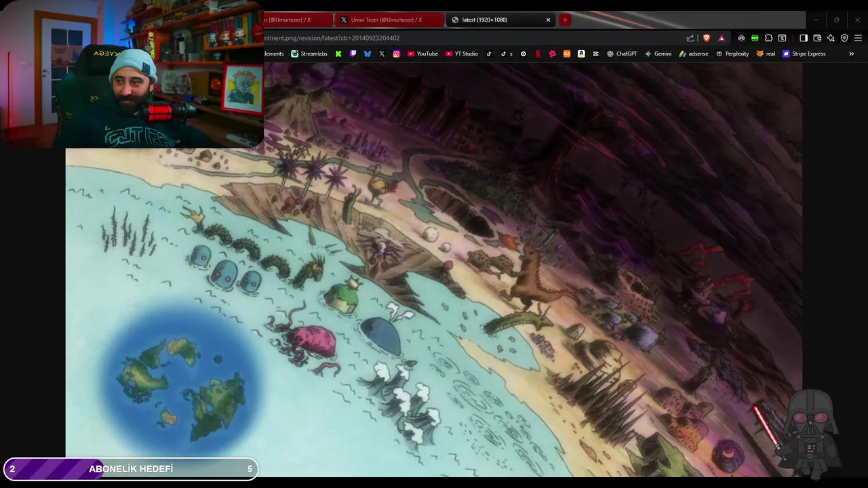Open the Stripe Express bookmark

[x=804, y=54]
